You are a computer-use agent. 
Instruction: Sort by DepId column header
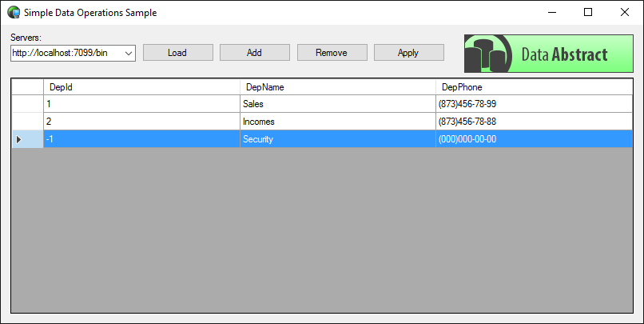tap(141, 86)
